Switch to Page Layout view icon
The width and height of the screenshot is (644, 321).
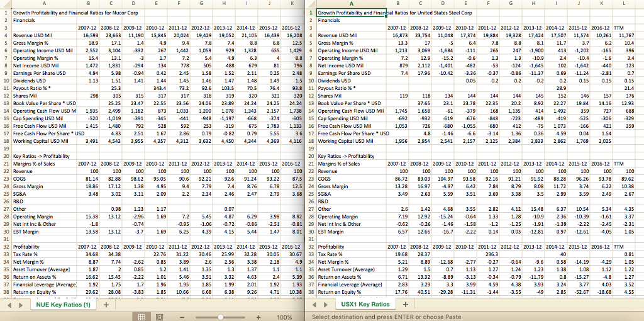(x=158, y=317)
